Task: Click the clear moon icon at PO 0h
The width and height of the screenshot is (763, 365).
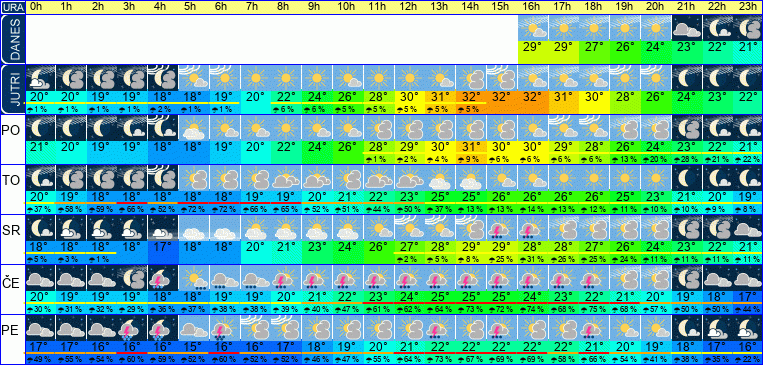Action: point(40,128)
